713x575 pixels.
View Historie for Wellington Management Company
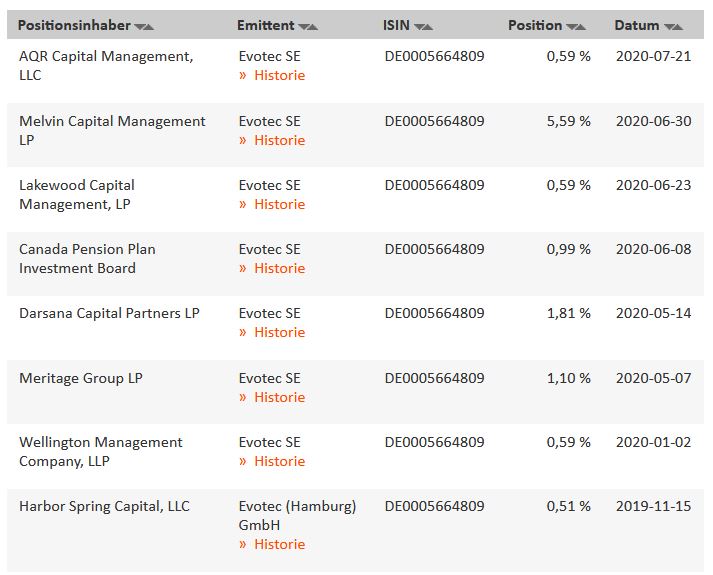tap(278, 462)
